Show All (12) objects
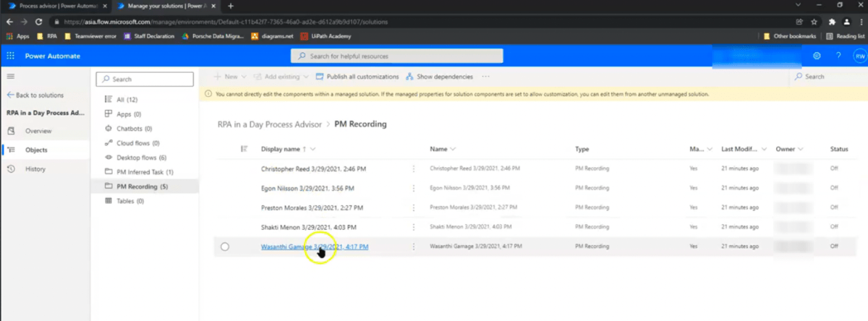Image resolution: width=868 pixels, height=321 pixels. (x=127, y=99)
